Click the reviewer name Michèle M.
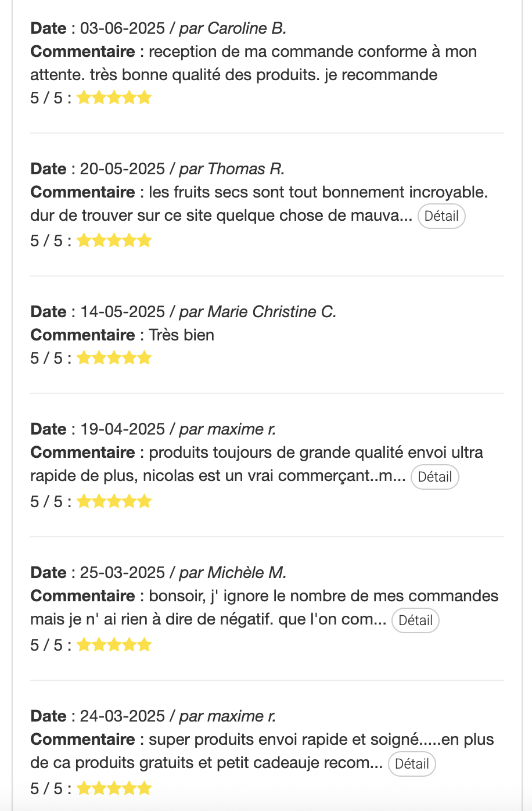Screen dimensions: 532x811 tap(246, 573)
